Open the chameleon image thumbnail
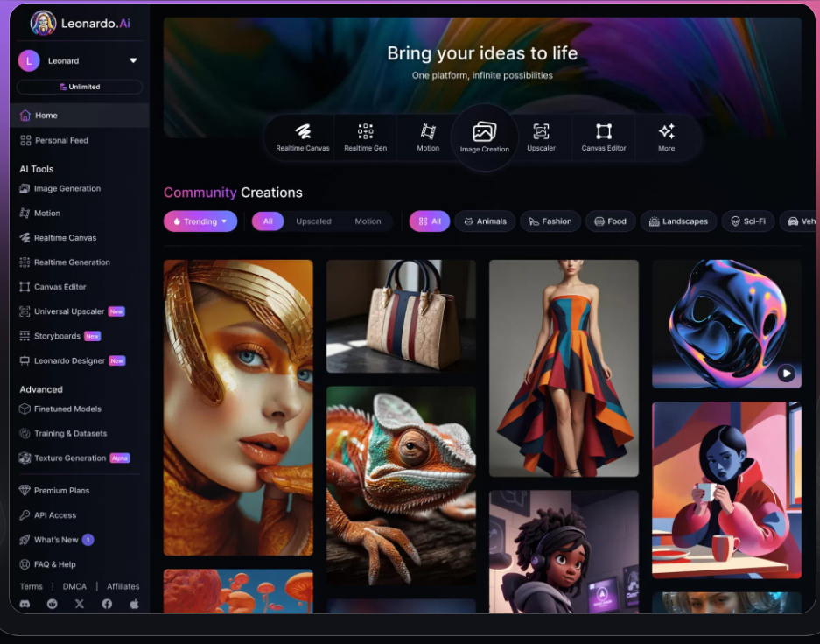This screenshot has height=644, width=820. 401,472
